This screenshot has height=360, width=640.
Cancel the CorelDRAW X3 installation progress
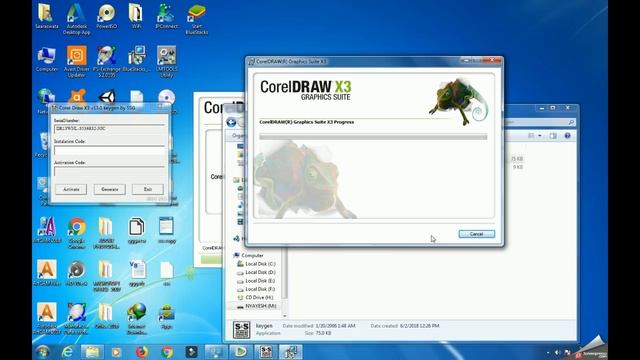[476, 234]
